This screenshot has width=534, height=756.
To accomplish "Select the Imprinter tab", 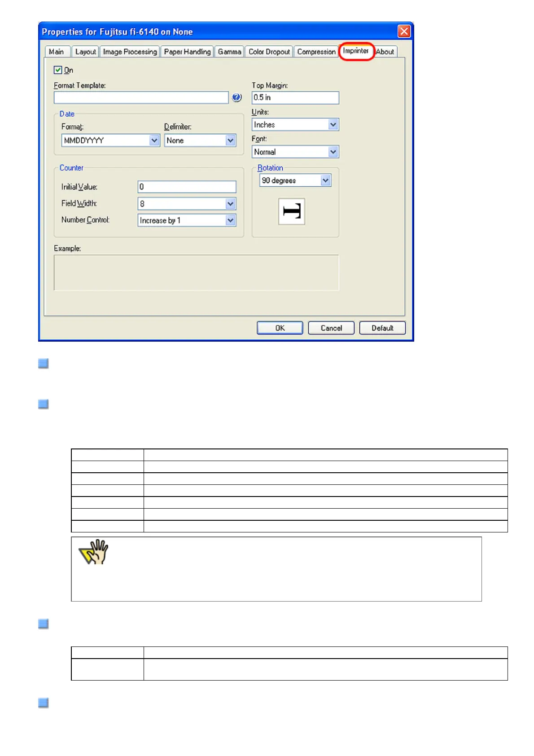I will (356, 51).
